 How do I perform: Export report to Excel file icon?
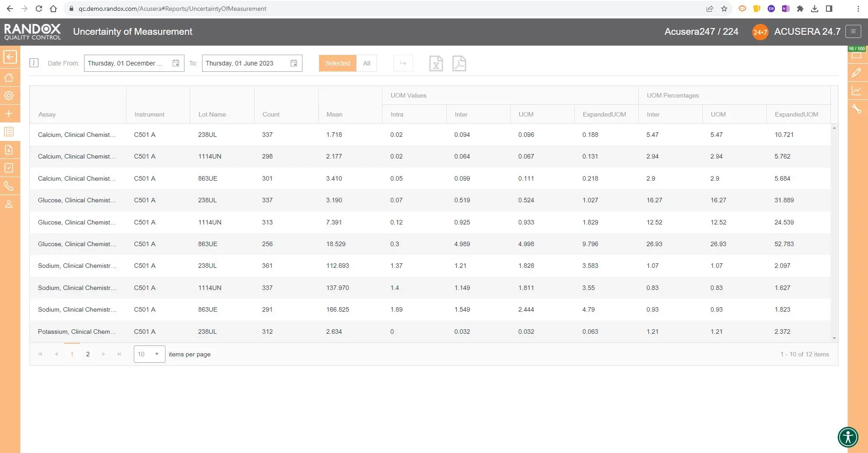click(436, 64)
